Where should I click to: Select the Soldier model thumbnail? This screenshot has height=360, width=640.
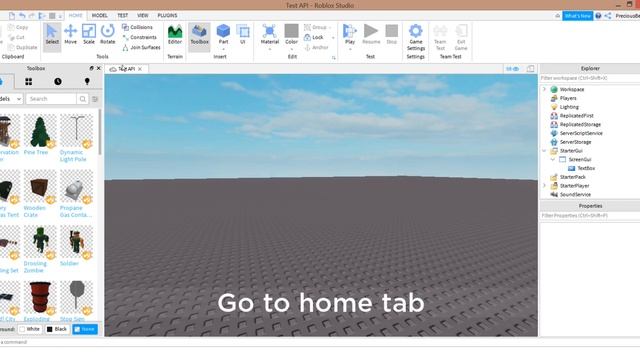[x=76, y=242]
